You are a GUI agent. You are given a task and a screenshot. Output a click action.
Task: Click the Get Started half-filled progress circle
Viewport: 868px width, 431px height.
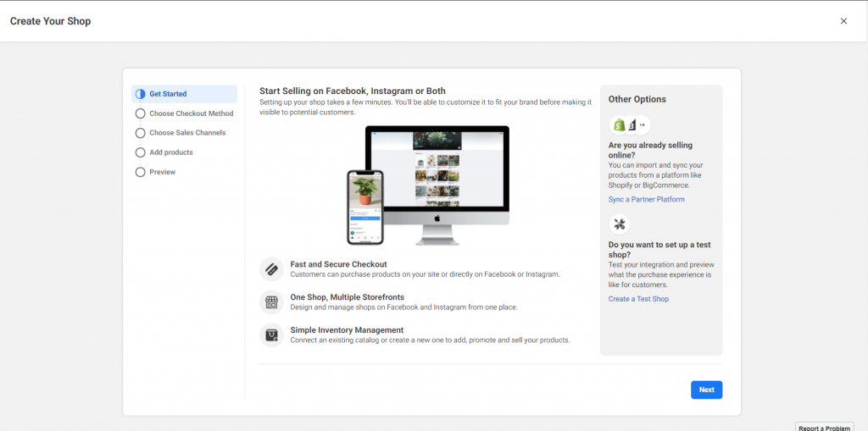(140, 94)
